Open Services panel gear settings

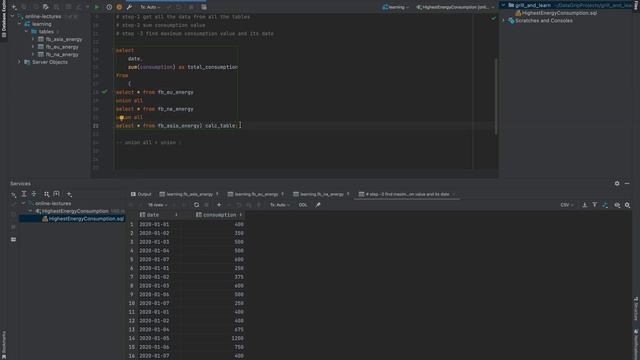point(617,184)
